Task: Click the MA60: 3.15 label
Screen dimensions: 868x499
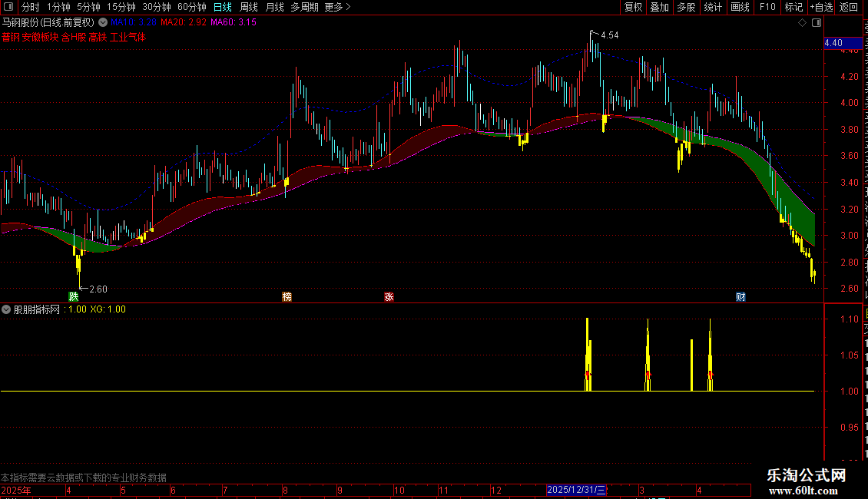Action: (233, 22)
